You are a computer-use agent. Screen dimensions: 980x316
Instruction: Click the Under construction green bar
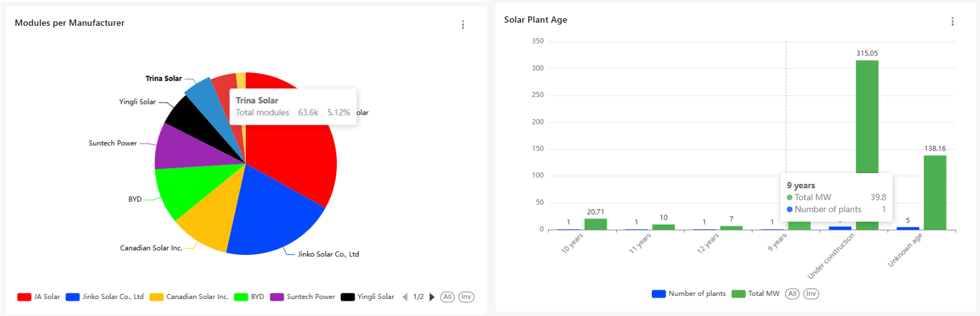pos(867,126)
